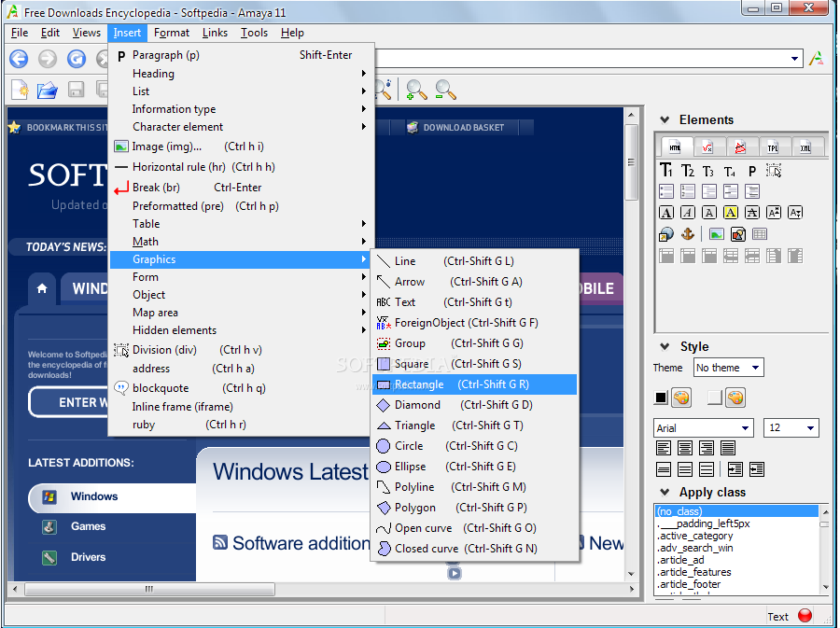Screen dimensions: 840x628
Task: Open the Tools menu
Action: point(254,33)
